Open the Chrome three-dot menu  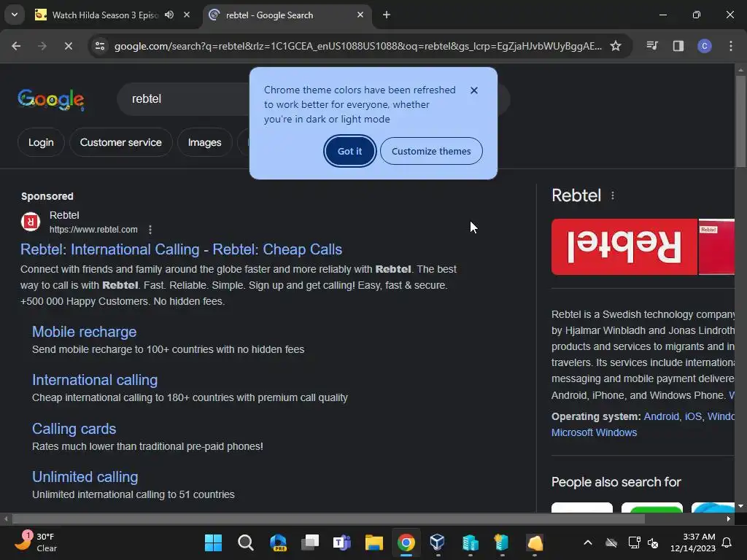[x=731, y=46]
